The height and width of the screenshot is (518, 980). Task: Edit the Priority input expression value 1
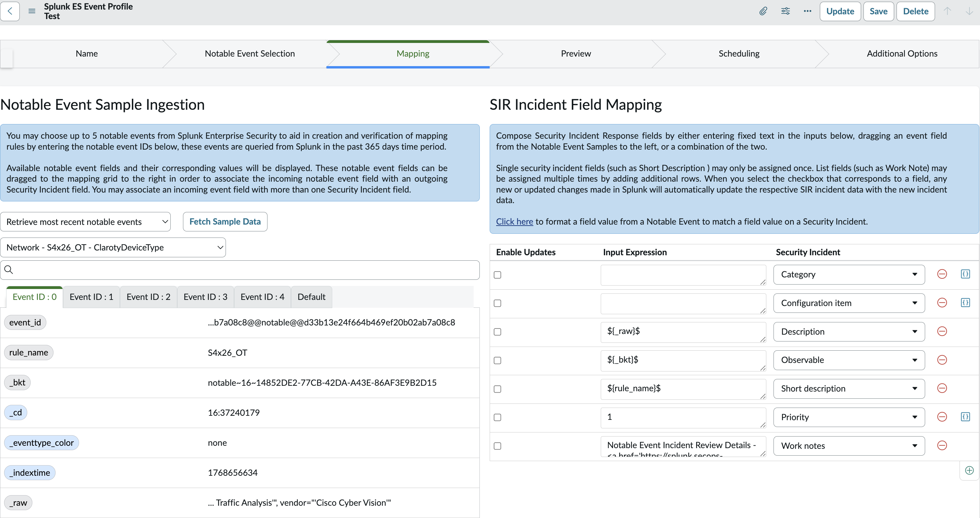tap(683, 417)
